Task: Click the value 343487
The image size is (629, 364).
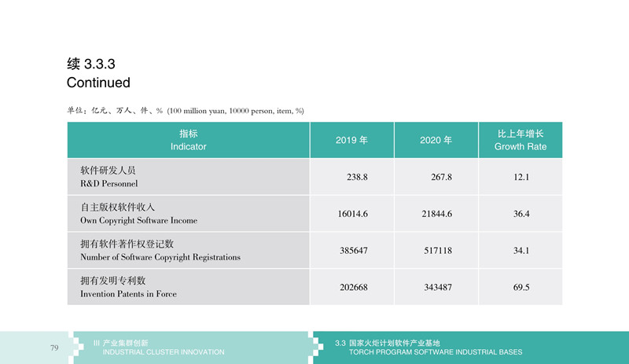Action: (438, 287)
